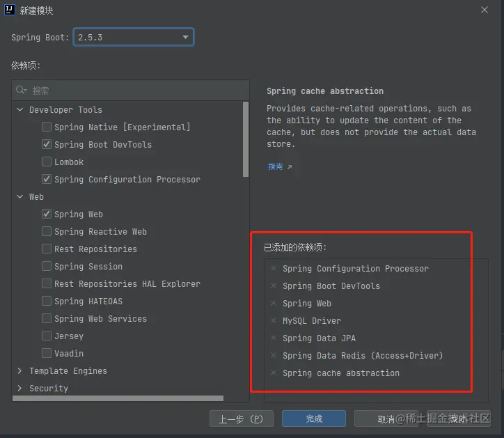Click the horizontal scrollbar under dependency tree
The width and height of the screenshot is (504, 438).
(118, 398)
